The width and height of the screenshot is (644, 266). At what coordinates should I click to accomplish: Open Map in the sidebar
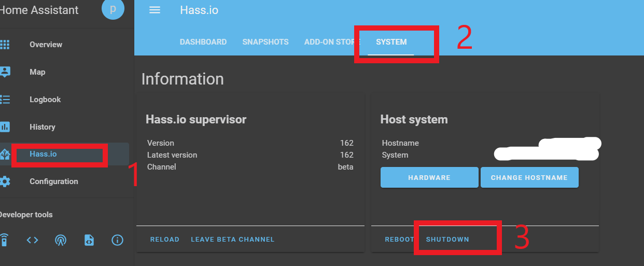tap(37, 72)
